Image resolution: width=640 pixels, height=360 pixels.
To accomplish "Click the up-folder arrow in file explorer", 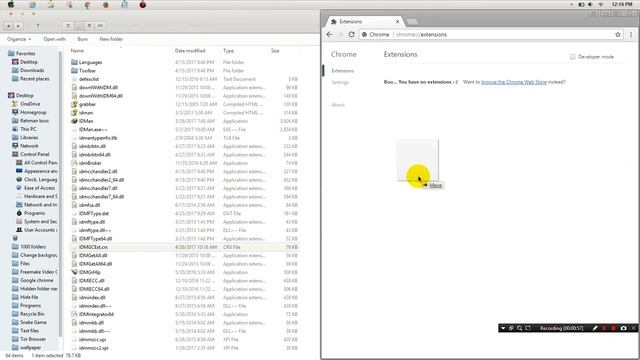I will (38, 26).
